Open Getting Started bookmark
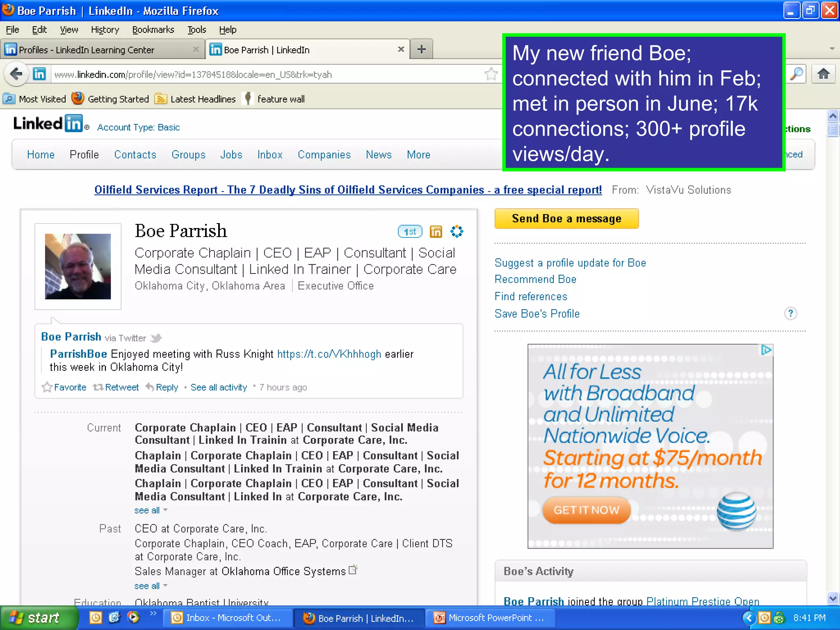Viewport: 840px width, 630px height. pos(110,99)
